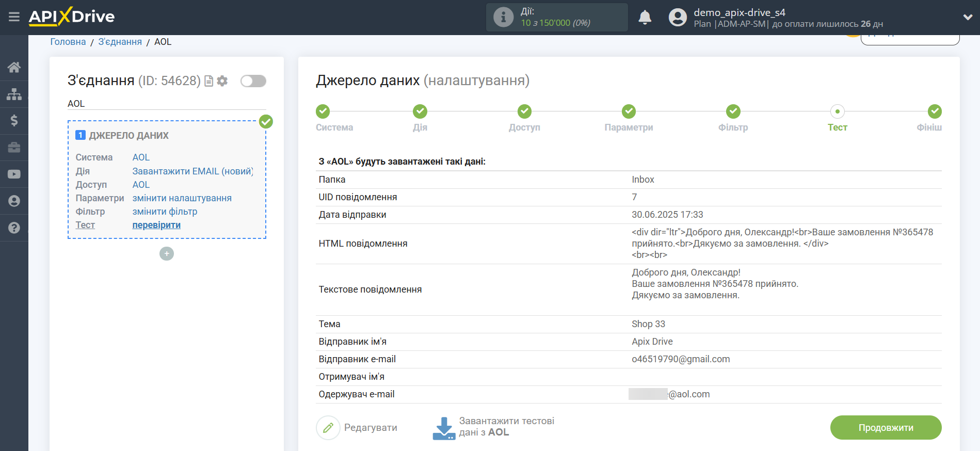Click the HTML повідомлення row label

coord(363,244)
